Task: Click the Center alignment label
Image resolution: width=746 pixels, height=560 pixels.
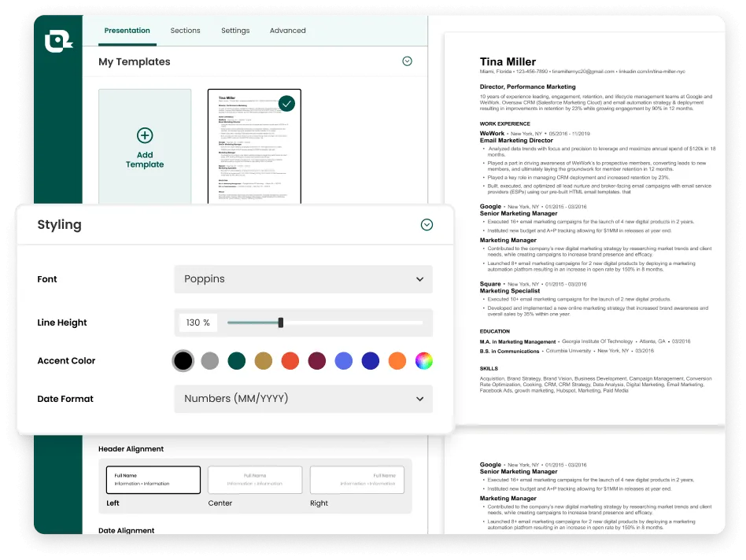Action: [x=220, y=503]
